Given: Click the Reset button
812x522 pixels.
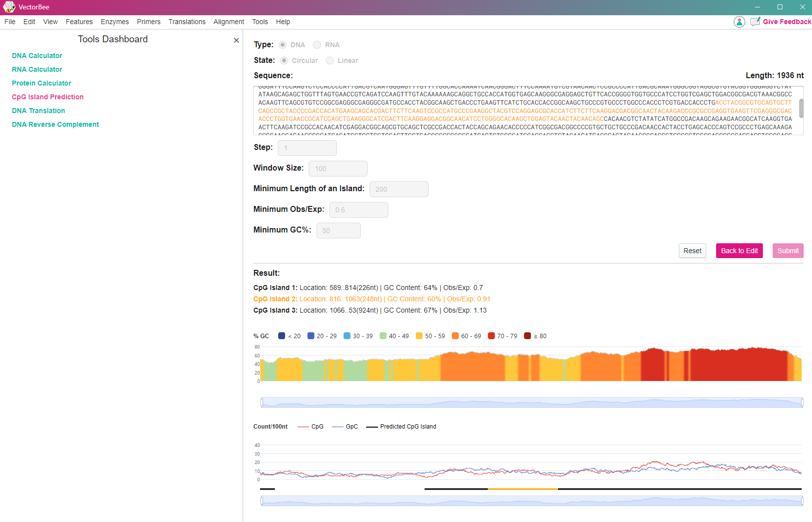Looking at the screenshot, I should tap(693, 251).
